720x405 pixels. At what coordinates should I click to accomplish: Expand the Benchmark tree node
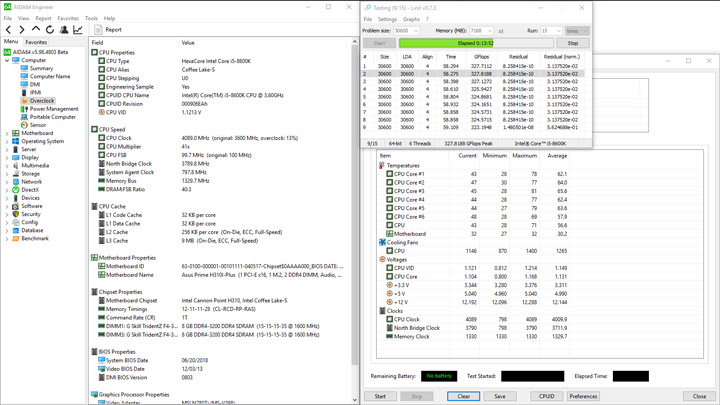pos(7,239)
